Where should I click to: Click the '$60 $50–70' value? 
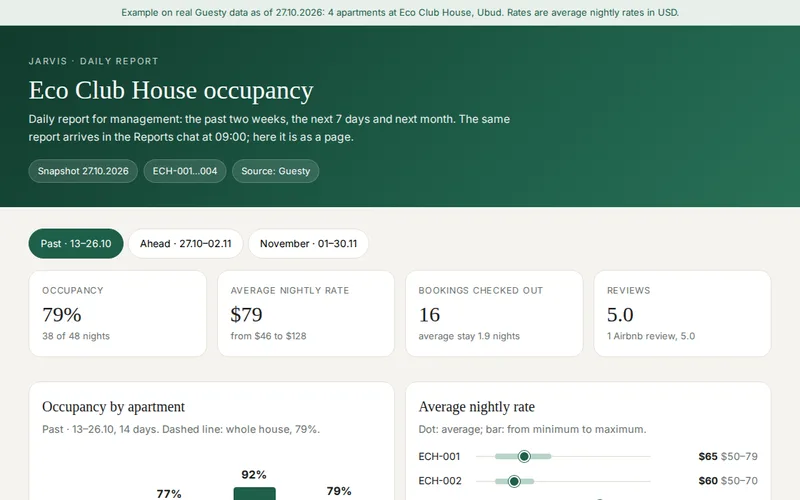728,481
